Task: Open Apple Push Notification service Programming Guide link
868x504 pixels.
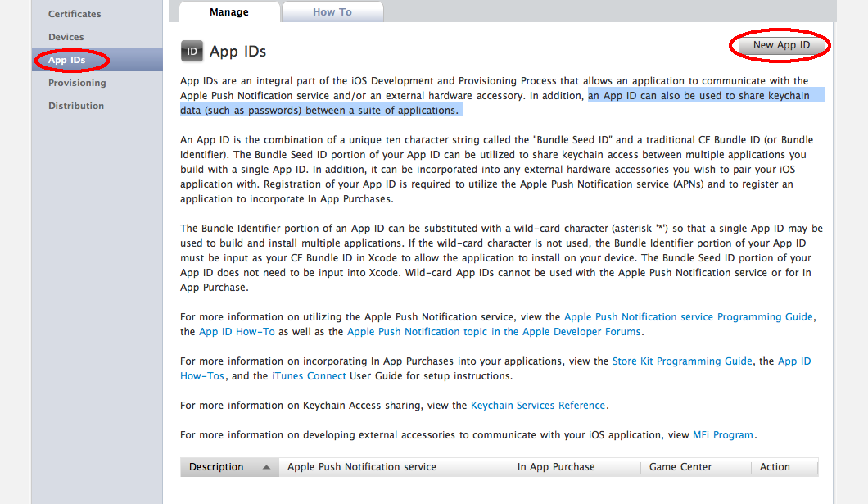Action: pyautogui.click(x=688, y=317)
